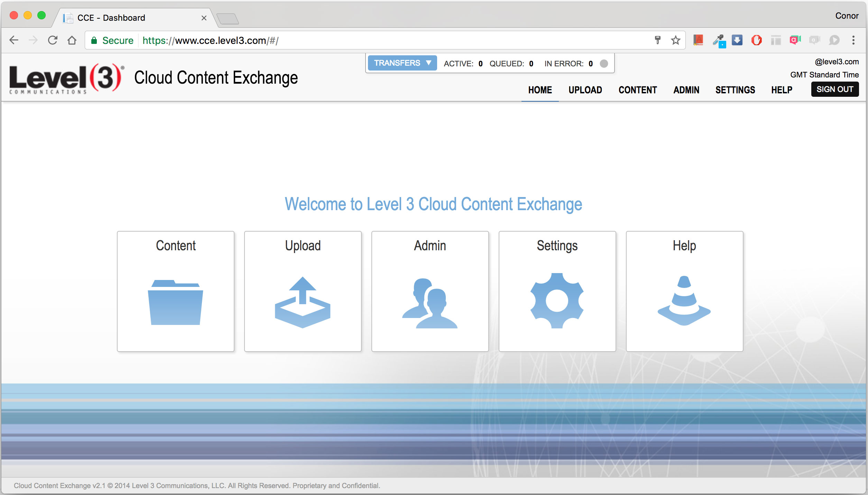The width and height of the screenshot is (868, 495).
Task: Switch to the CONTENT nav tab
Action: [638, 90]
